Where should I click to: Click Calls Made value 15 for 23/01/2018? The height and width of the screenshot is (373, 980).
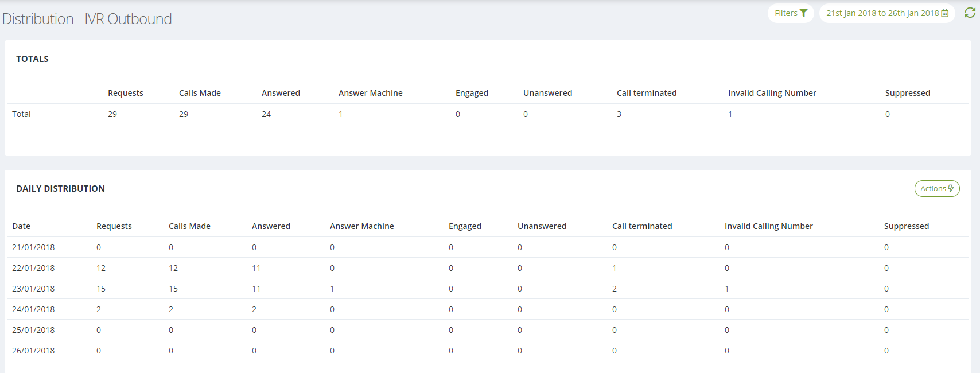(x=173, y=289)
